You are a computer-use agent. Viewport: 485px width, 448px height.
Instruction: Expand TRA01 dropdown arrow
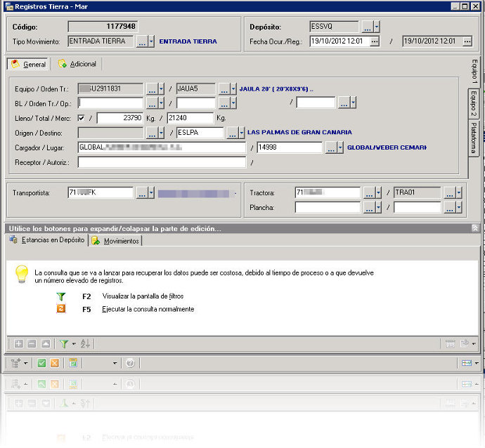(459, 193)
